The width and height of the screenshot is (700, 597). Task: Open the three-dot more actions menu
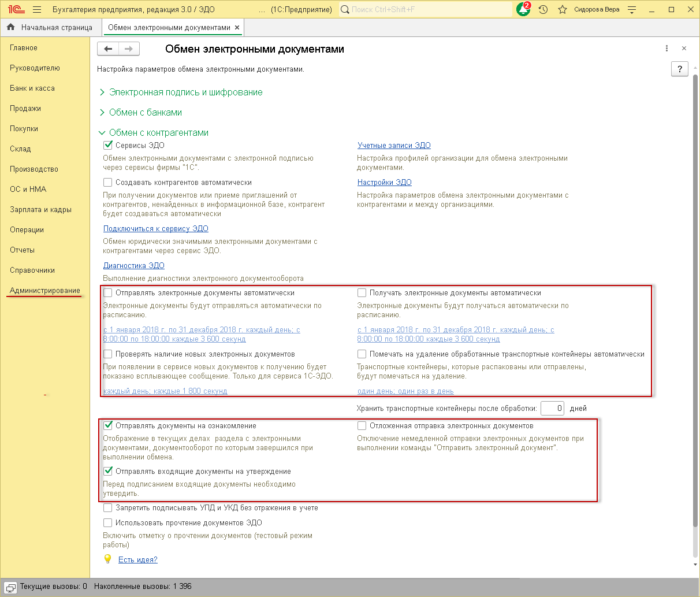667,49
